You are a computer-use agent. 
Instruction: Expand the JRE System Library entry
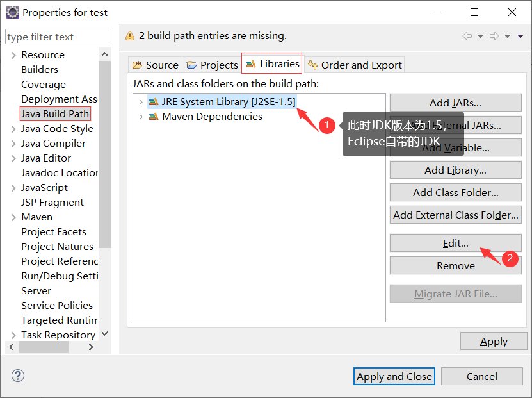(141, 101)
